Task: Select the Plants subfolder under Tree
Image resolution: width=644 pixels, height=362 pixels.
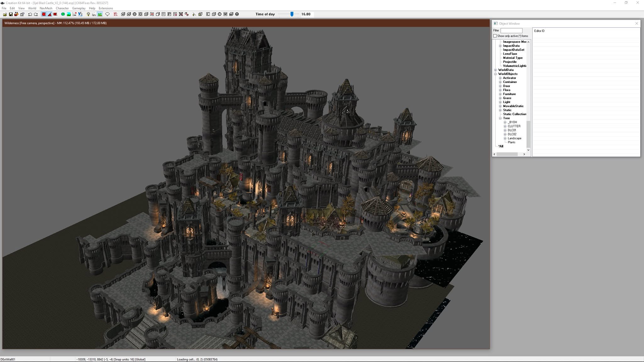Action: click(512, 142)
